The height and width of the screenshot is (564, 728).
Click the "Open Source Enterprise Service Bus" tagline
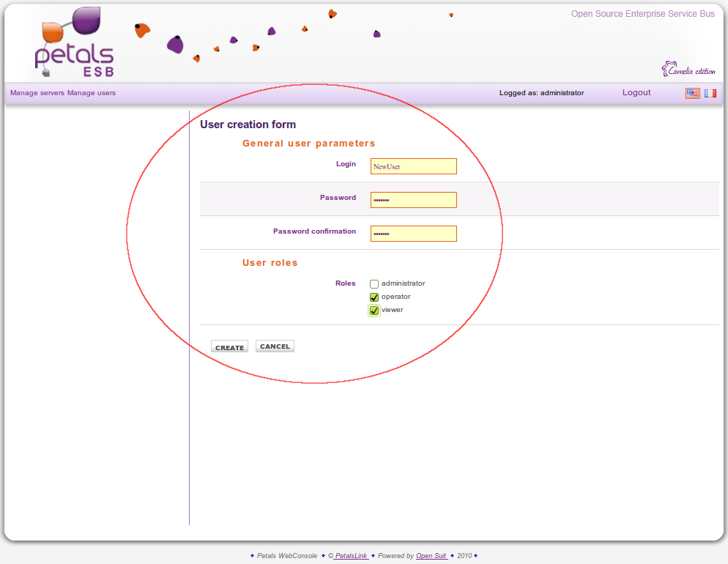(x=642, y=14)
